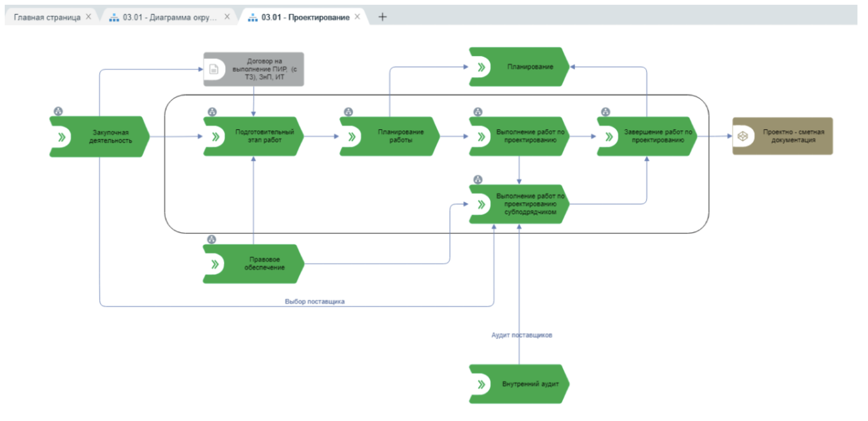The width and height of the screenshot is (868, 421).
Task: Click decomposition icon above Закупочная деятельность
Action: 58,111
